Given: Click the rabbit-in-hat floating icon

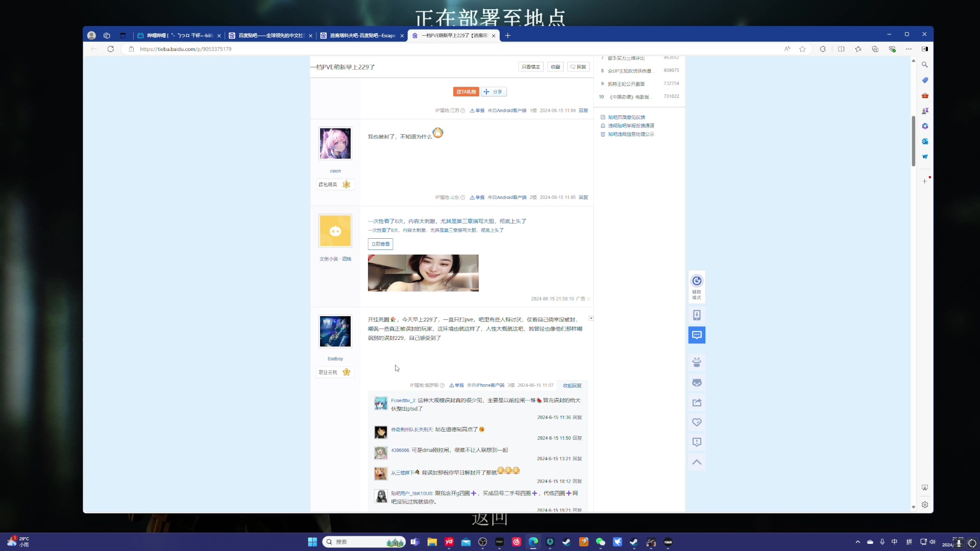Looking at the screenshot, I should [697, 362].
